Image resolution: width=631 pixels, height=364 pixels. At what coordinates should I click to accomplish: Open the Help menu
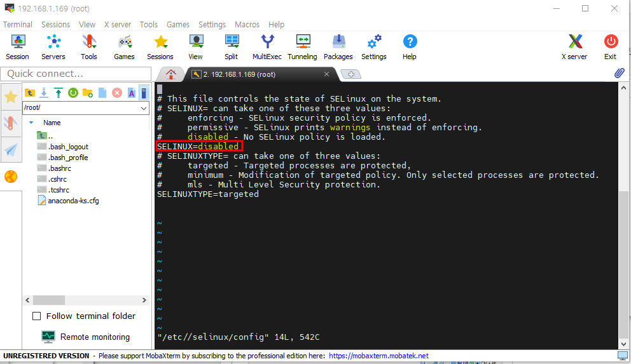[x=276, y=25]
